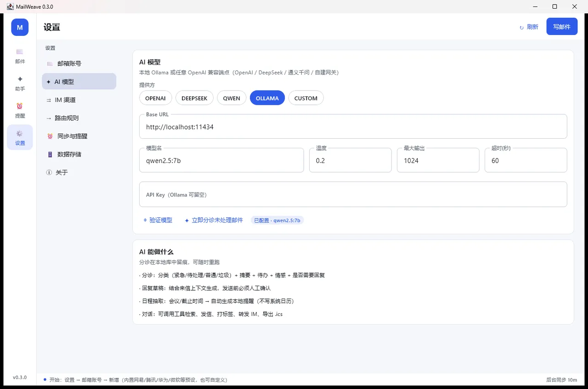The image size is (588, 389).
Task: Click the 最大输出 field showing 1024
Action: pyautogui.click(x=438, y=160)
